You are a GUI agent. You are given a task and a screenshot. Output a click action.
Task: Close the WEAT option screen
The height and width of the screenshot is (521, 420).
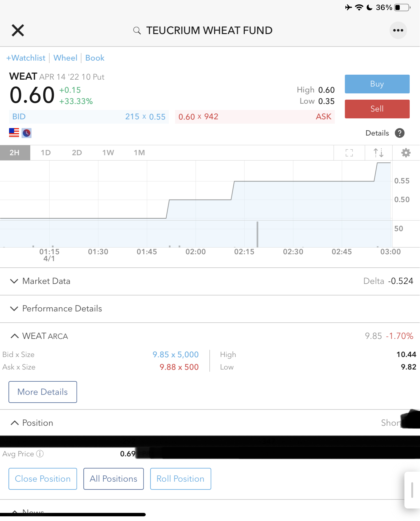pos(18,30)
